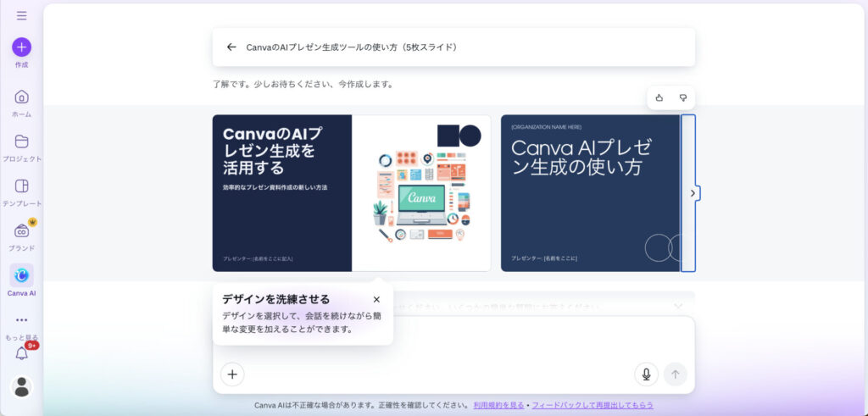Activate microphone voice input
This screenshot has width=868, height=416.
[x=646, y=374]
